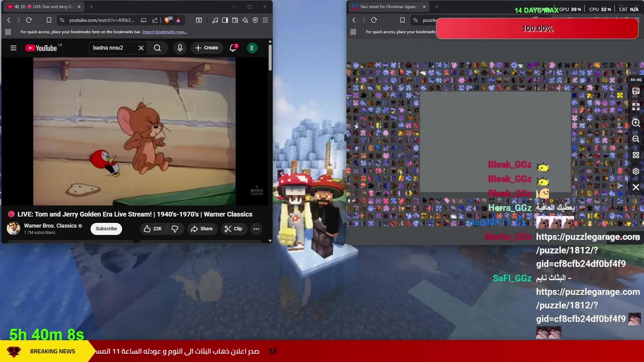Bookmark the puzzle page

[402, 20]
